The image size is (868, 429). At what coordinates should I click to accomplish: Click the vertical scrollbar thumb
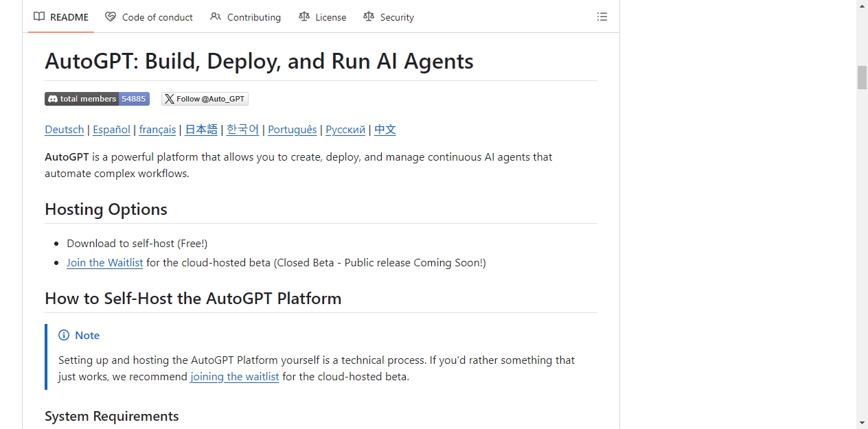coord(862,78)
